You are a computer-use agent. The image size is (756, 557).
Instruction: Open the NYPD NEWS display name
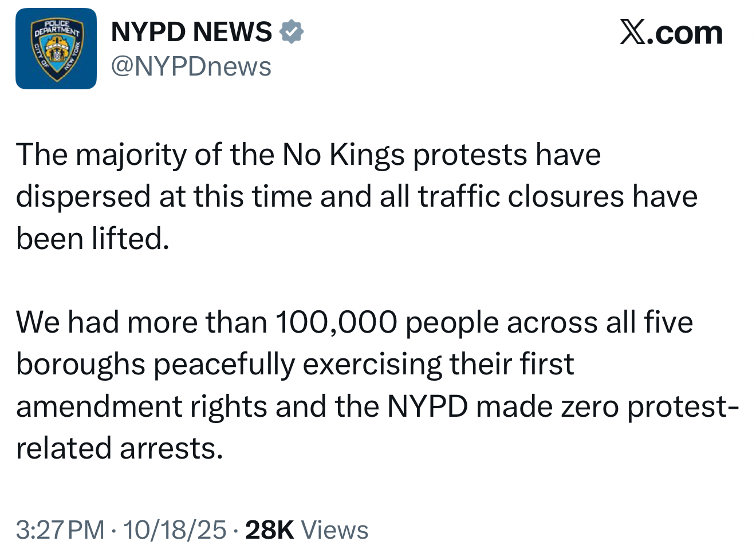click(x=191, y=31)
